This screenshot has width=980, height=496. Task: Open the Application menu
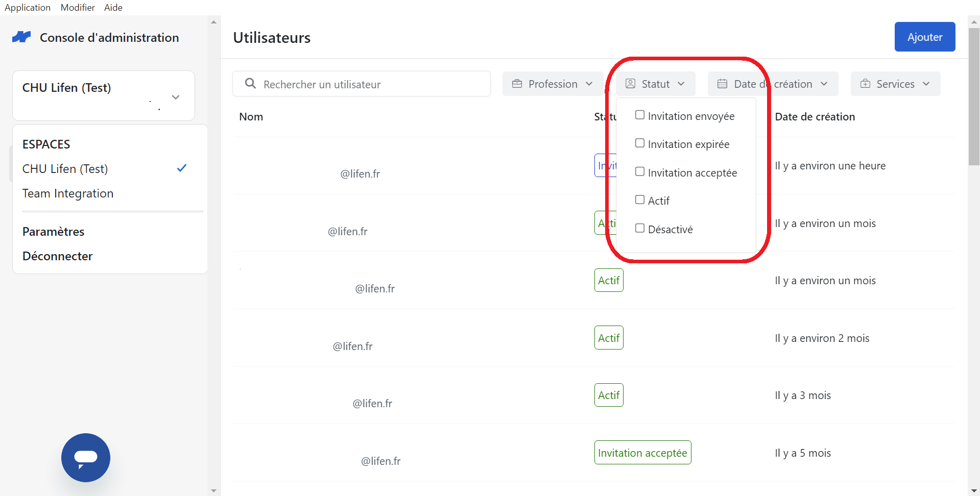pos(28,7)
